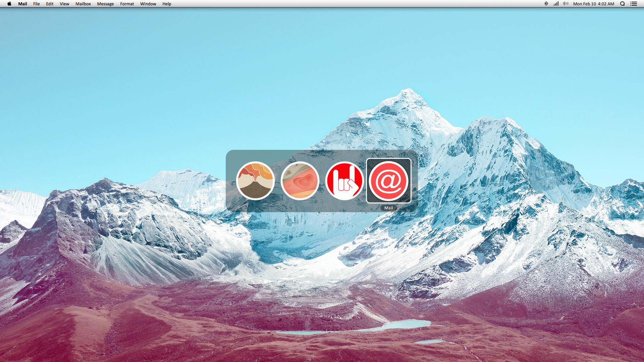Click the Bluetooth status icon

pos(546,4)
